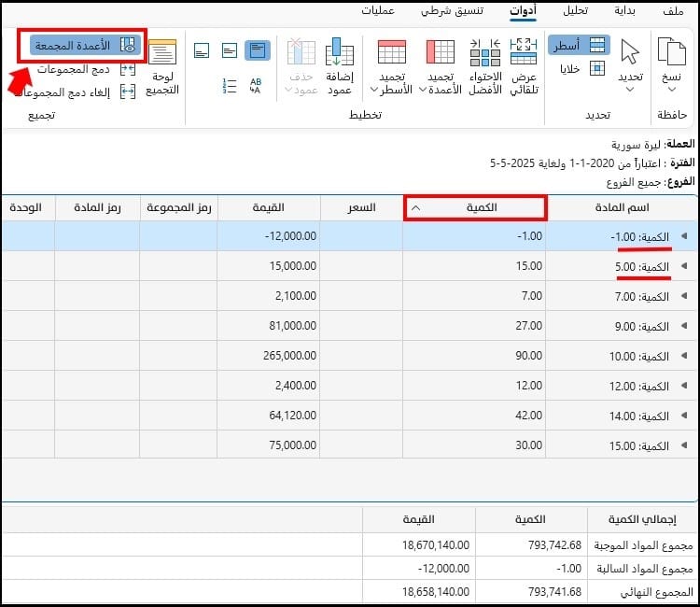The image size is (700, 607).
Task: Click عرض تلقائي auto width icon
Action: tap(524, 51)
